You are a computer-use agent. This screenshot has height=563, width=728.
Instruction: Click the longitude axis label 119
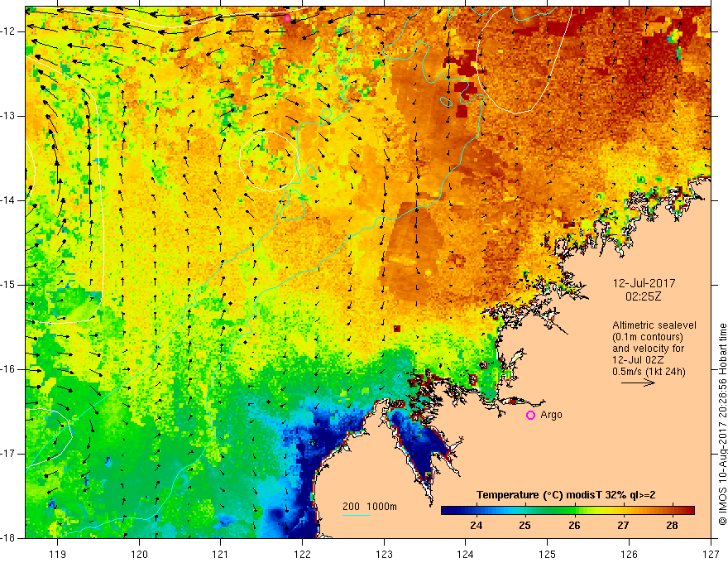coord(58,554)
